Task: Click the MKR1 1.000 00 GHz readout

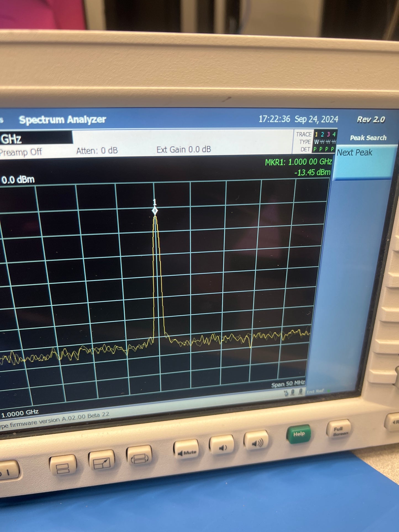Action: (x=298, y=162)
